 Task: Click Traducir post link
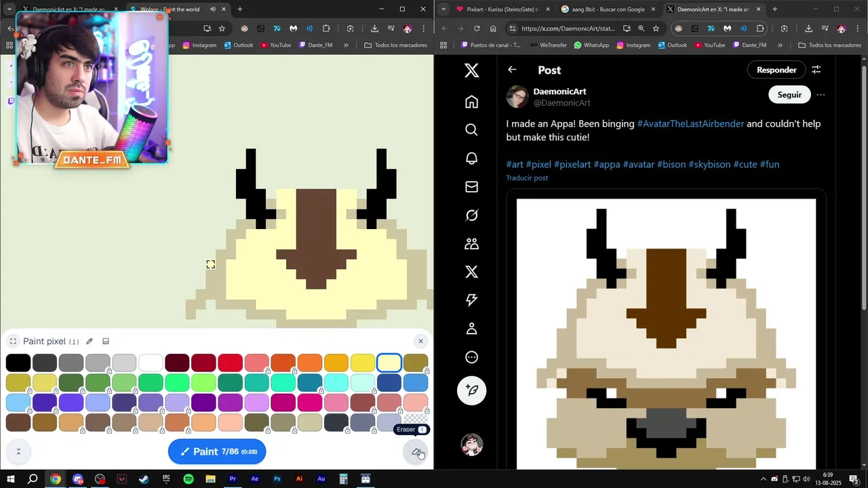(x=527, y=178)
